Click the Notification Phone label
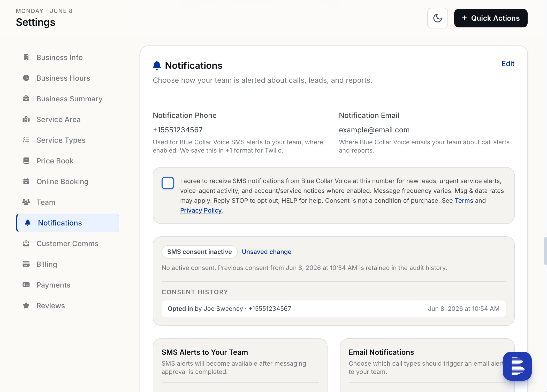Screen dimensions: 547x392 point(185,115)
